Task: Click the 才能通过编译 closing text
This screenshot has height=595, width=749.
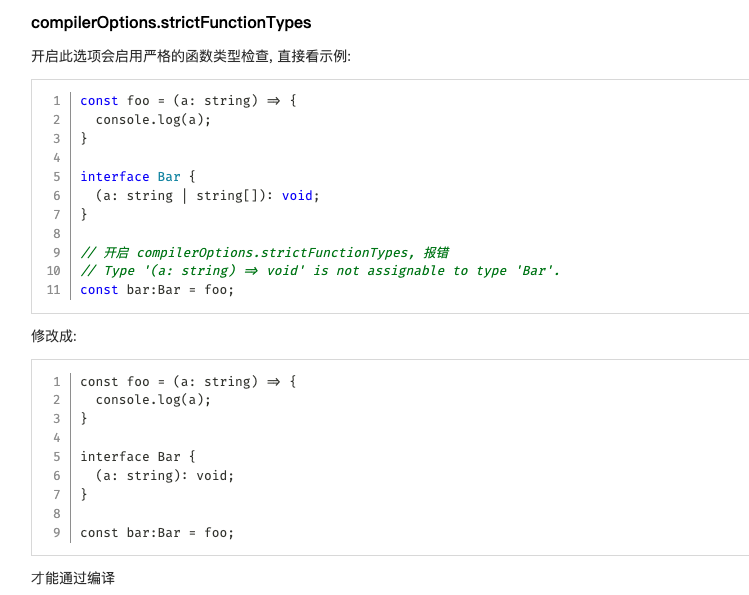Action: click(73, 578)
